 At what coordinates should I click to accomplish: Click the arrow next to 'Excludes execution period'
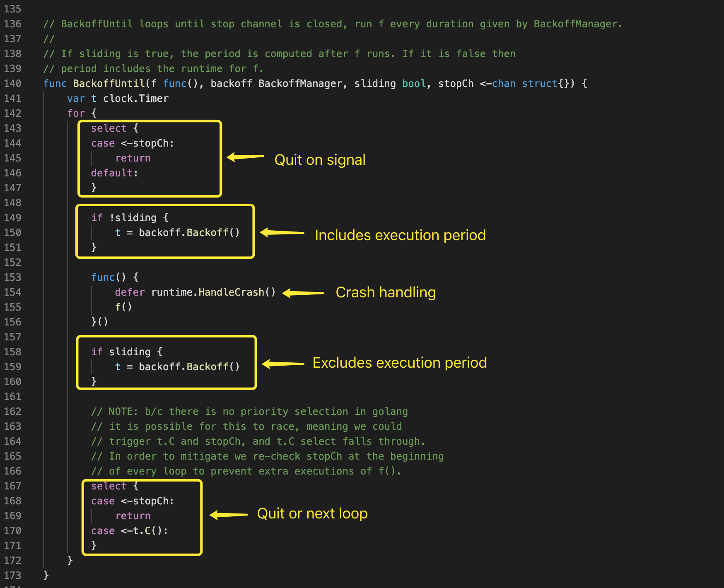283,364
